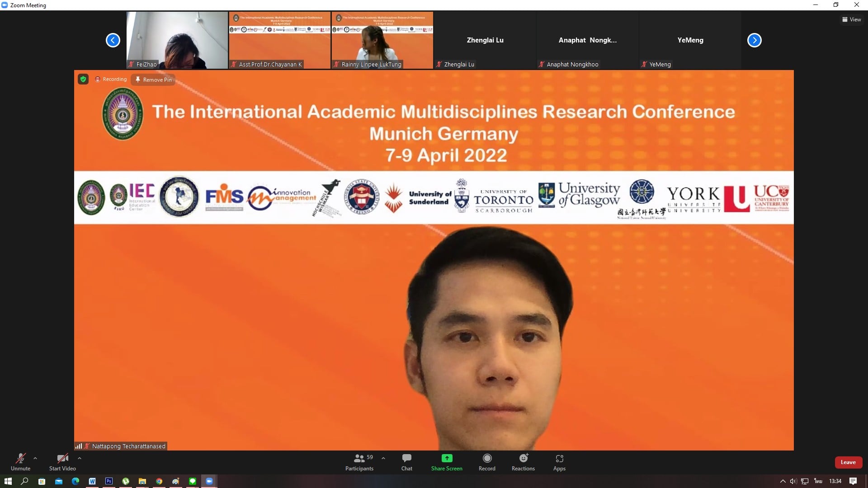Open the Participants list

(359, 462)
